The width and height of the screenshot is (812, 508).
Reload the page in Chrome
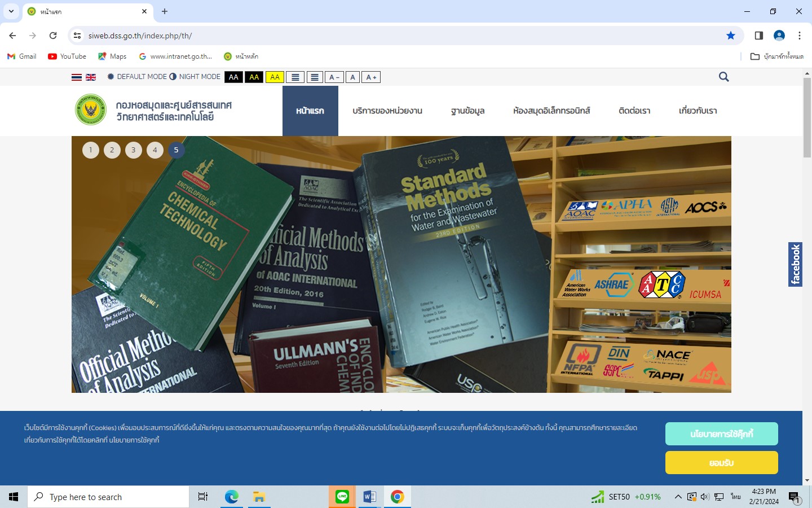pyautogui.click(x=53, y=36)
